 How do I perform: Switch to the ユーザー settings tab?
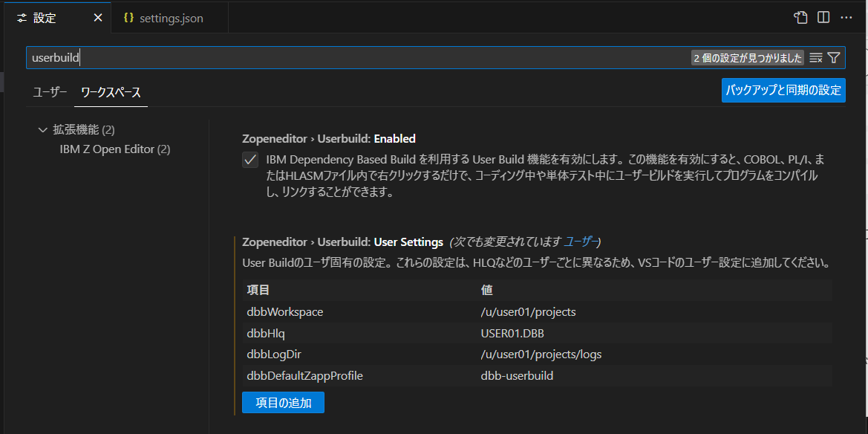49,92
